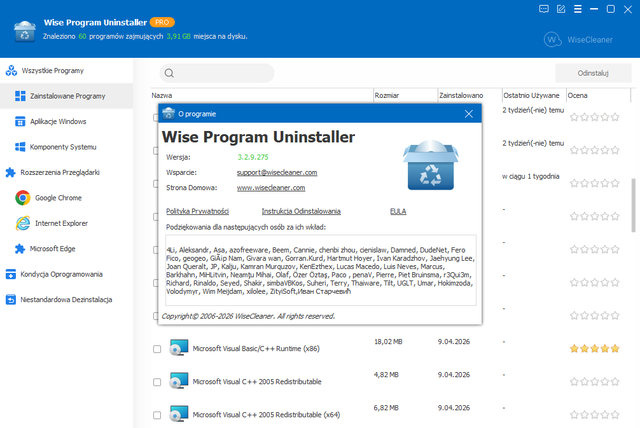640x428 pixels.
Task: Focus the program search field
Action: pyautogui.click(x=217, y=73)
